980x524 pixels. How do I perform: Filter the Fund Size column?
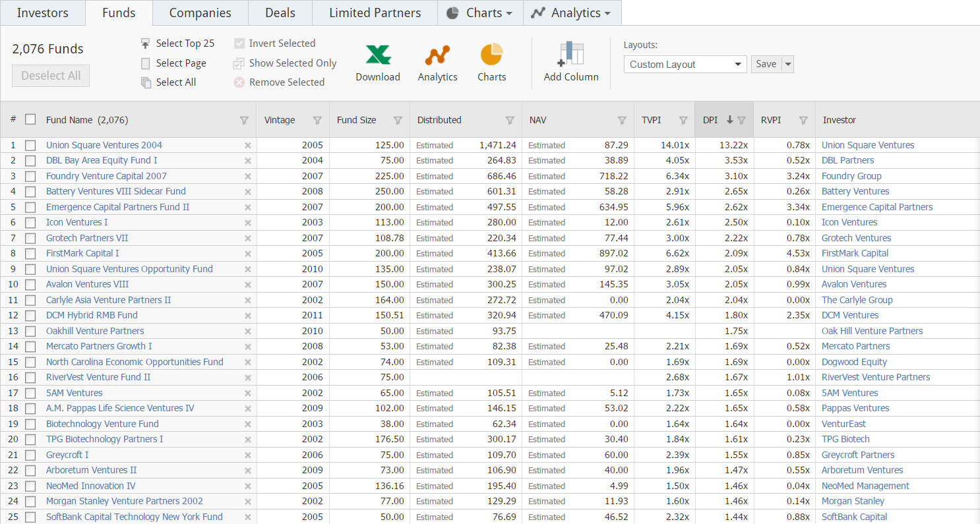click(398, 120)
